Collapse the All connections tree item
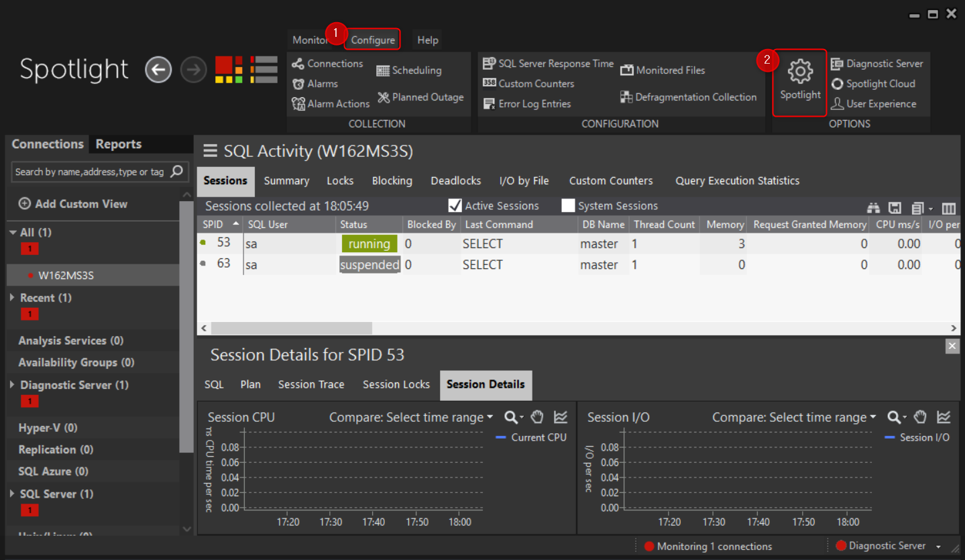Image resolution: width=965 pixels, height=560 pixels. [11, 232]
